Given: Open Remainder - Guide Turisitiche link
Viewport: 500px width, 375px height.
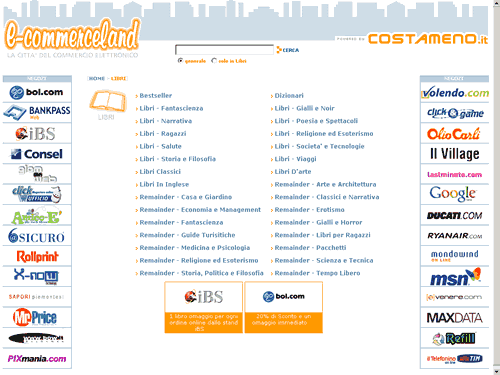Looking at the screenshot, I should pos(187,235).
